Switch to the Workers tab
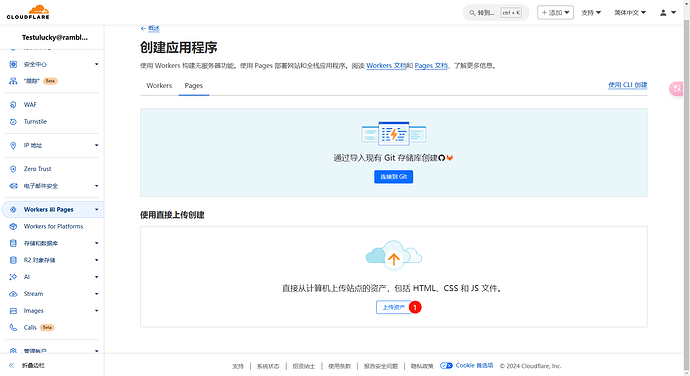 coord(159,85)
